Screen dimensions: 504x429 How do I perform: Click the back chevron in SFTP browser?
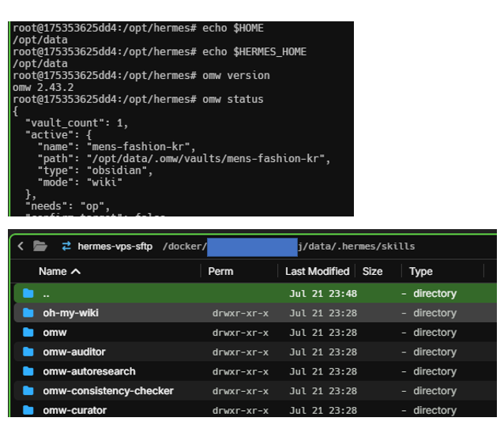(x=21, y=246)
